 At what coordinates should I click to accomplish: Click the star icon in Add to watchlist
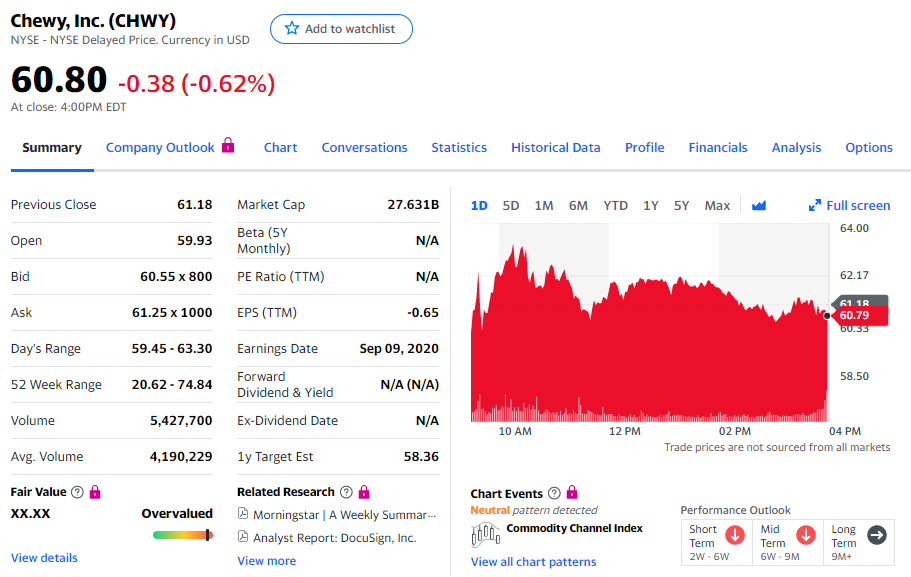pos(292,29)
